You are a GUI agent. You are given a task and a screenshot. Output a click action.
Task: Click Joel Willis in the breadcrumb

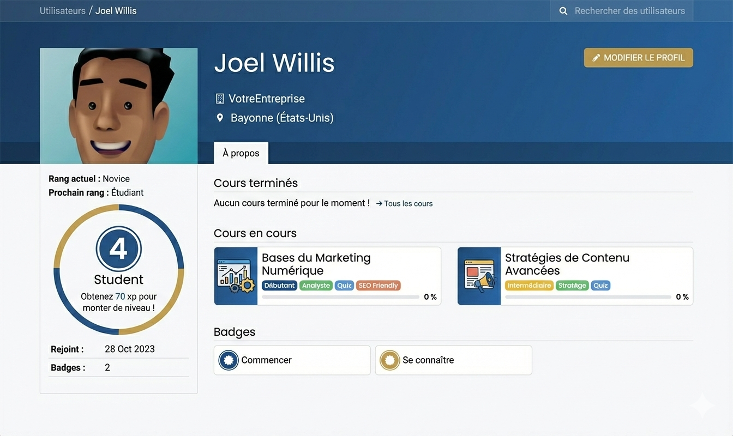pyautogui.click(x=116, y=11)
